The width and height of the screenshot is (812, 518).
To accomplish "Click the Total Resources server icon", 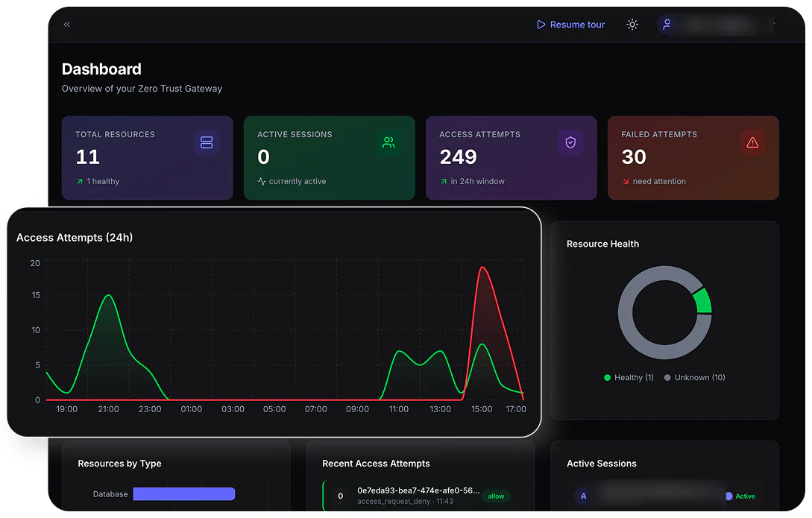I will (207, 142).
